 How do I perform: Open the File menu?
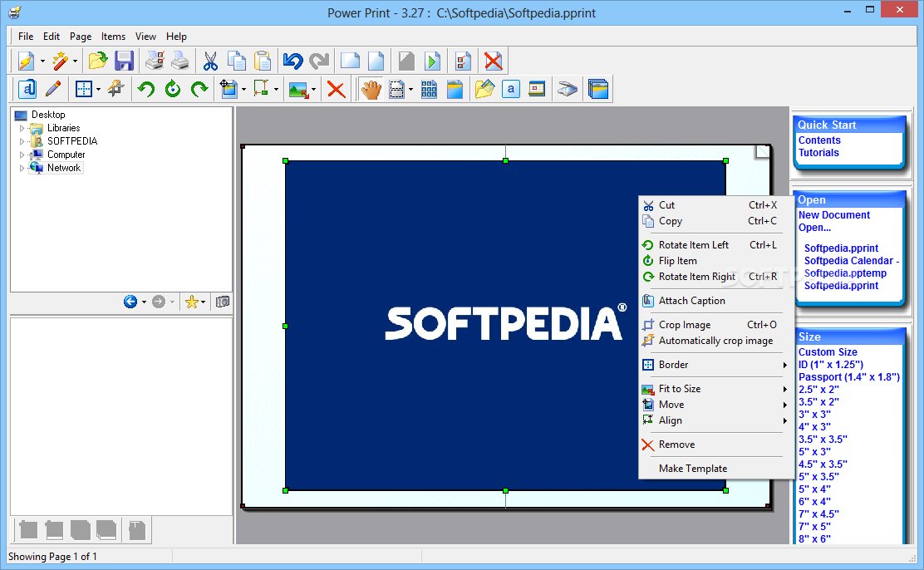26,37
